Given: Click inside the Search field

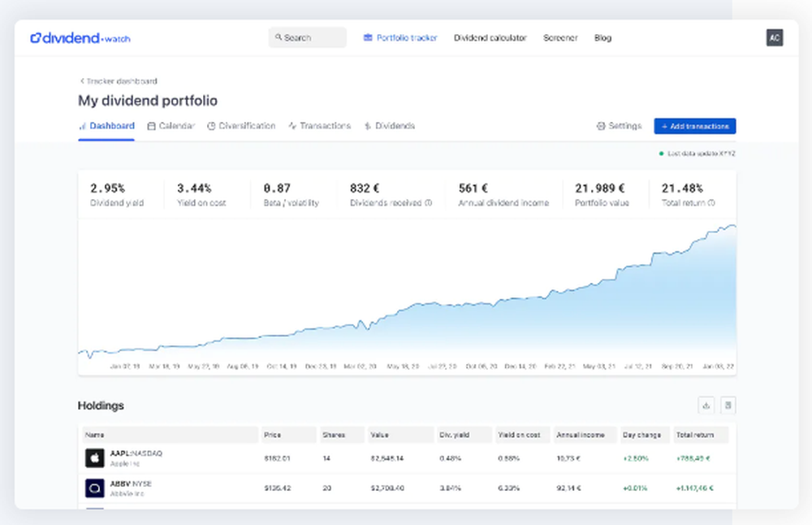Looking at the screenshot, I should [x=307, y=37].
